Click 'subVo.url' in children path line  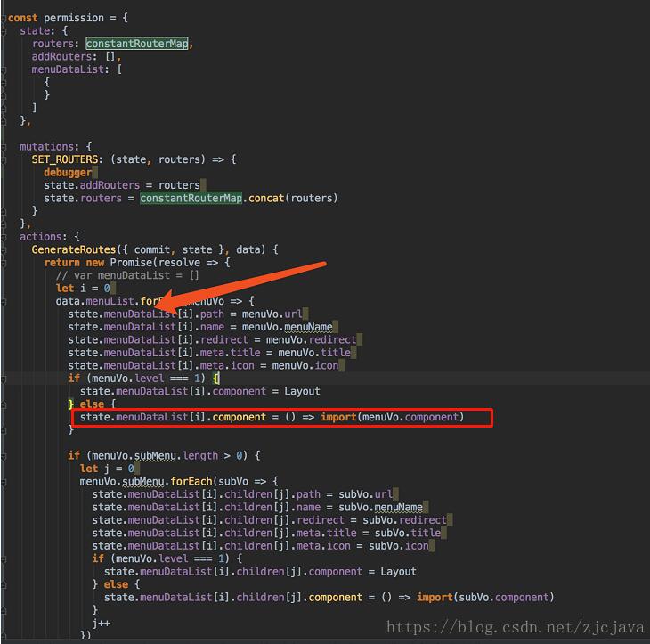(x=365, y=494)
